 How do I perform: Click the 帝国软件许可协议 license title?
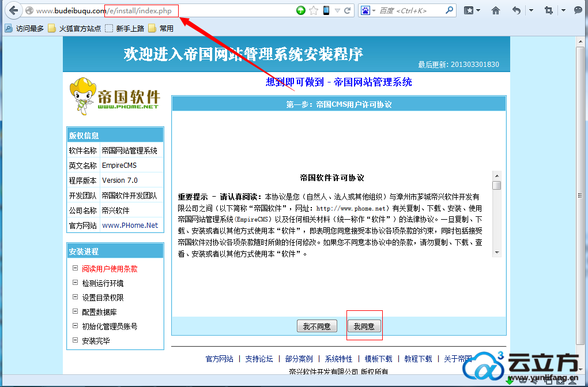pos(332,178)
